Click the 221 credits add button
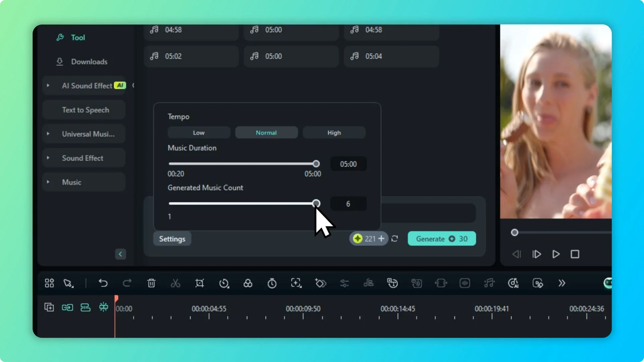Viewport: 644px width, 362px height. [x=381, y=239]
